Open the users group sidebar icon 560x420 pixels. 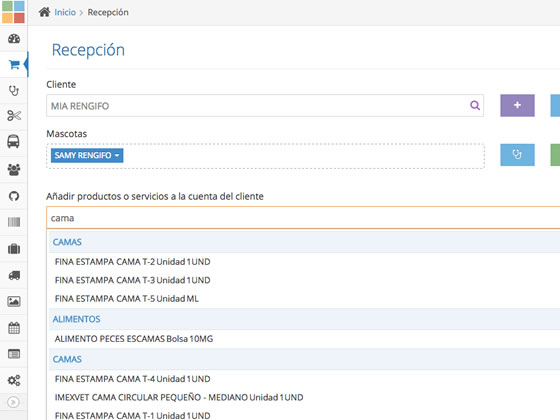[14, 169]
